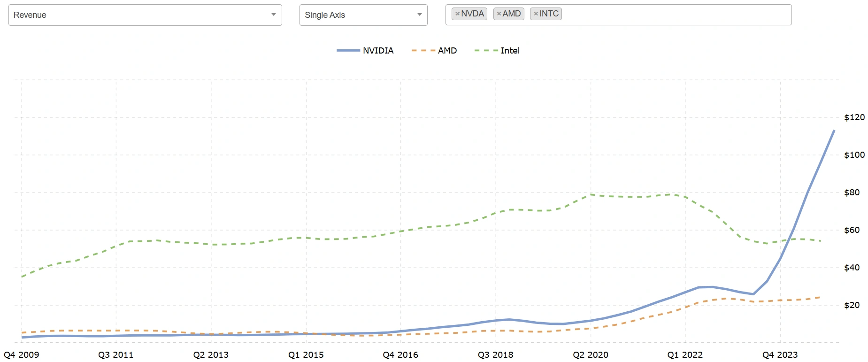Click the Intel line's peak near Q2 2020

(591, 194)
